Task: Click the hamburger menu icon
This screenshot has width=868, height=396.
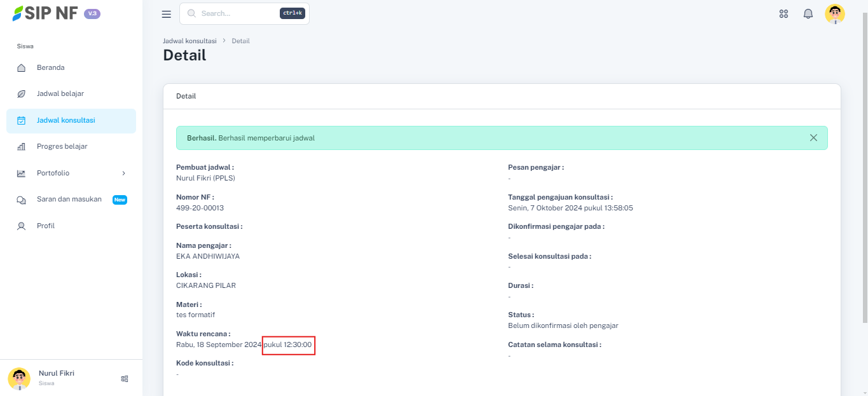Action: [167, 14]
